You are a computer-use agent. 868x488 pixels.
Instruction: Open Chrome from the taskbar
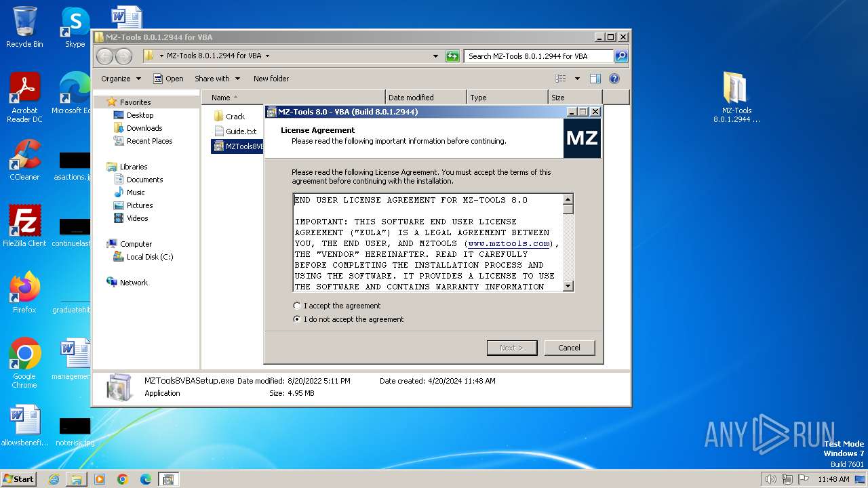pos(123,479)
